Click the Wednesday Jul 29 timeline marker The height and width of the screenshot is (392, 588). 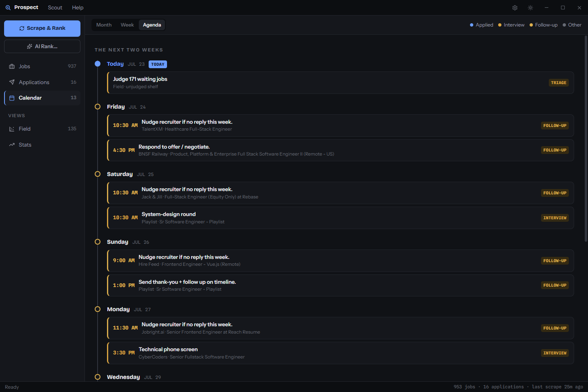tap(98, 377)
